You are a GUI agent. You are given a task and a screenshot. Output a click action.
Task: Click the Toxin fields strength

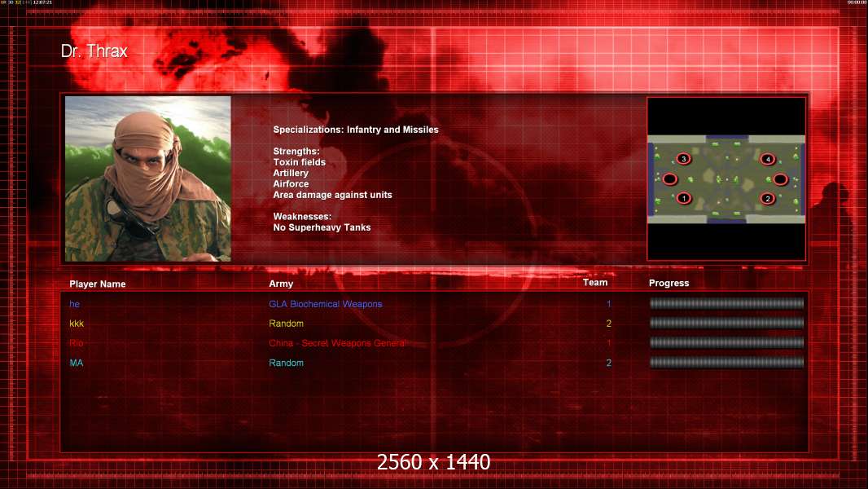[299, 162]
